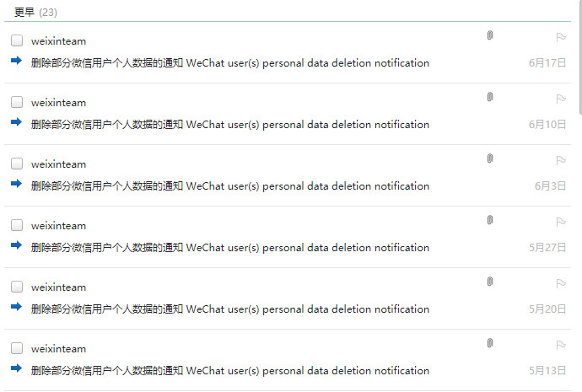Screen dimensions: 582x392
Task: Check the box for June 17 email
Action: coord(17,40)
